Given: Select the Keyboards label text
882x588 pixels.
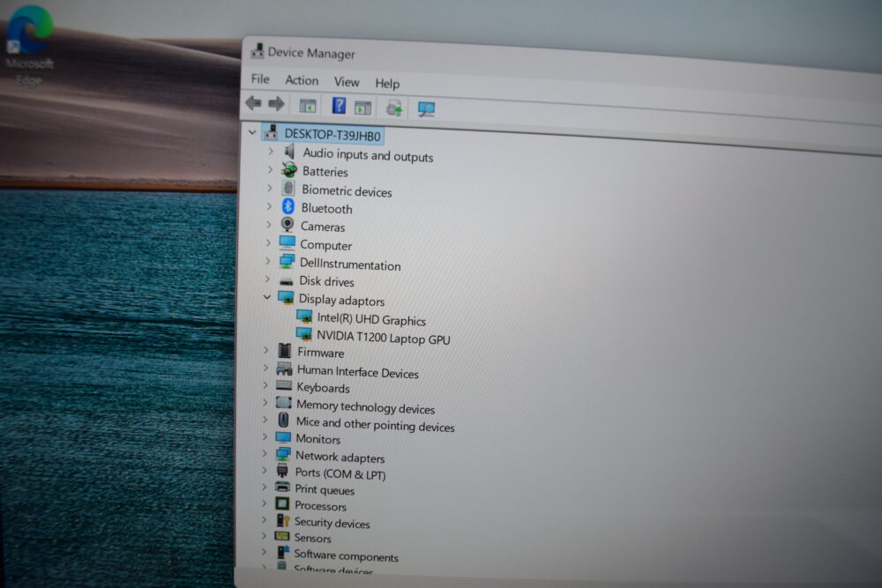Looking at the screenshot, I should (324, 388).
